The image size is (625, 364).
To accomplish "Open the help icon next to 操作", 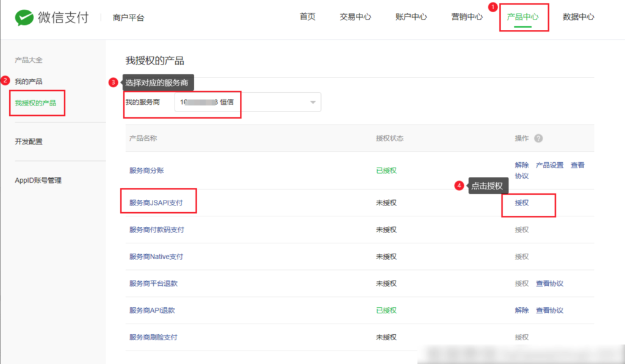I will (538, 138).
